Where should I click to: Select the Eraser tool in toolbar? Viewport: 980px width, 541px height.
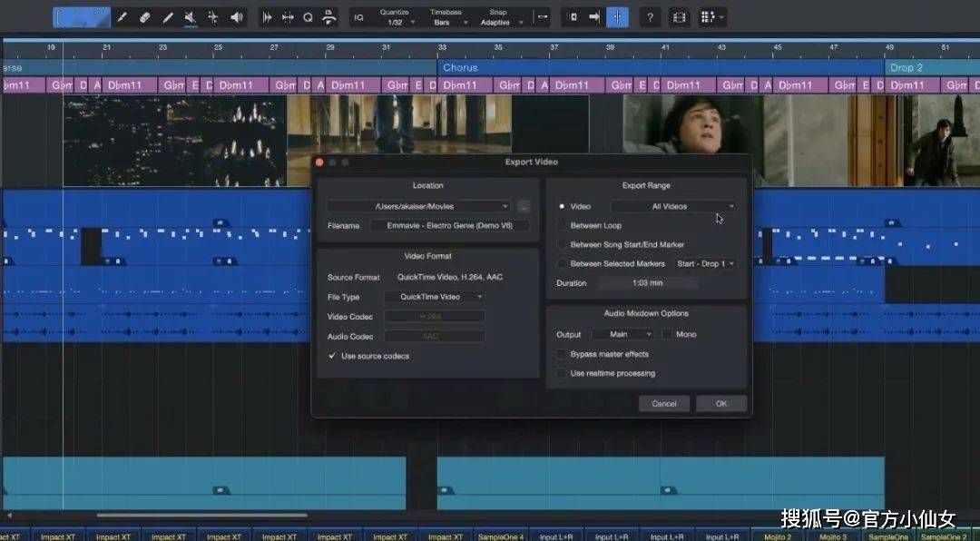pyautogui.click(x=145, y=17)
